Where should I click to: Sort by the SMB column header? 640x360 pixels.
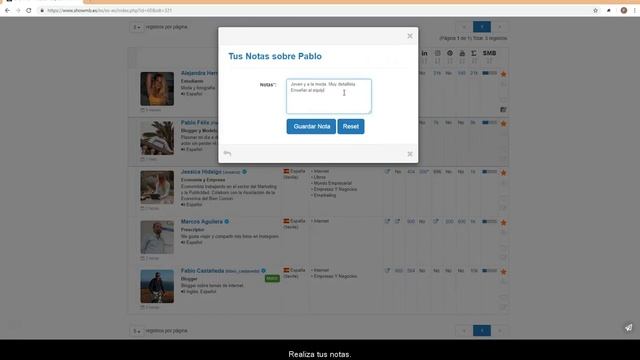489,53
